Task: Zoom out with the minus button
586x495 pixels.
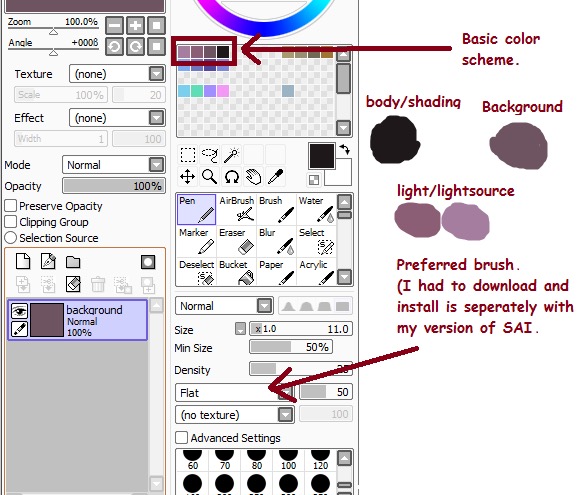Action: (114, 25)
